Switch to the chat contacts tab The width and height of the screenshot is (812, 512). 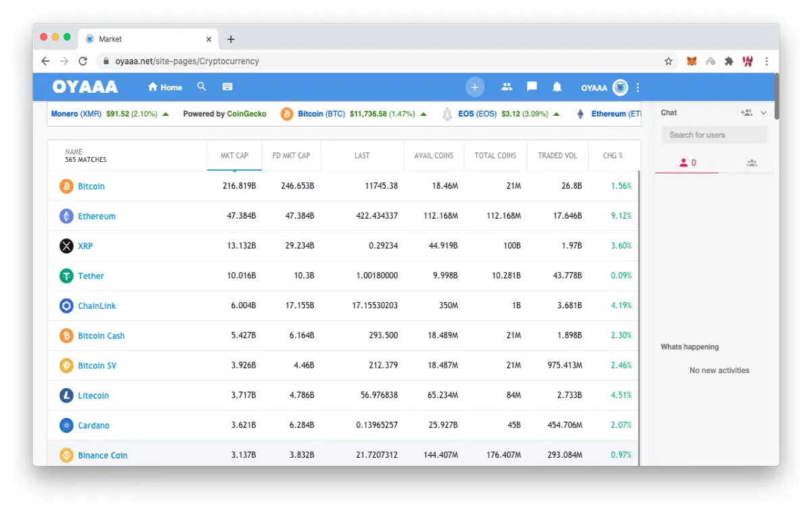point(687,163)
